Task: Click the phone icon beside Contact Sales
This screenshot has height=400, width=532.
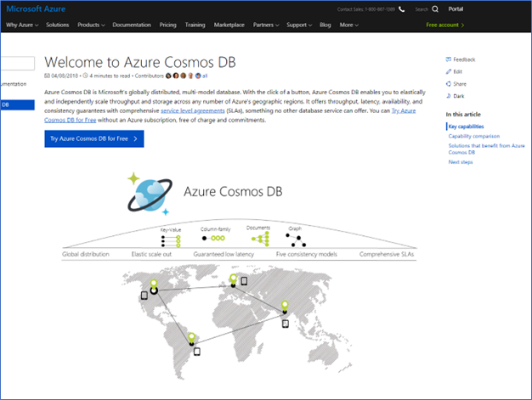Action: (x=402, y=9)
